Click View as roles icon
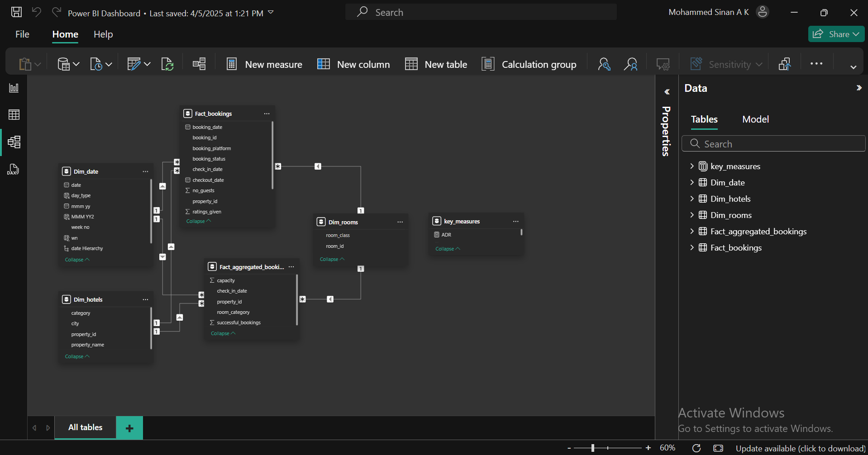Screen dimensions: 868x455 point(631,64)
